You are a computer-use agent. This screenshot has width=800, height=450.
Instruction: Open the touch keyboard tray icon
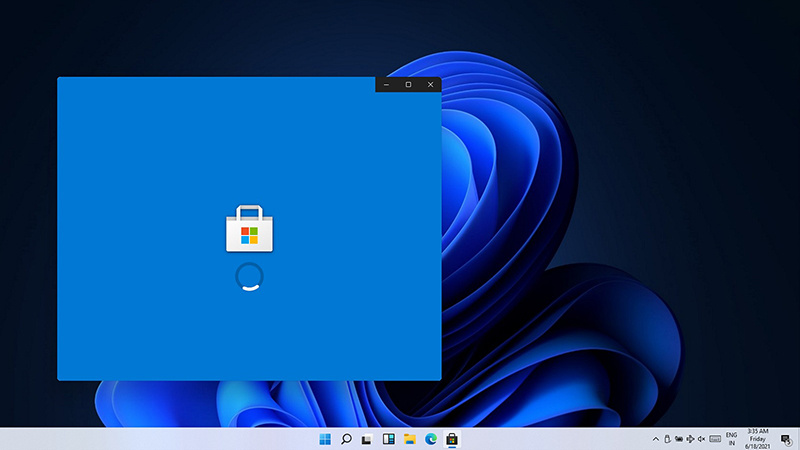715,439
